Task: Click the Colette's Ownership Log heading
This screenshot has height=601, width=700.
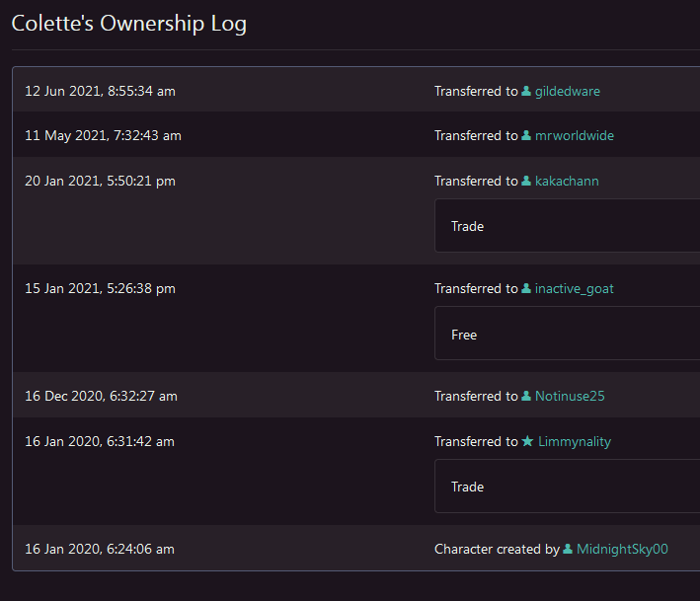Action: [128, 24]
